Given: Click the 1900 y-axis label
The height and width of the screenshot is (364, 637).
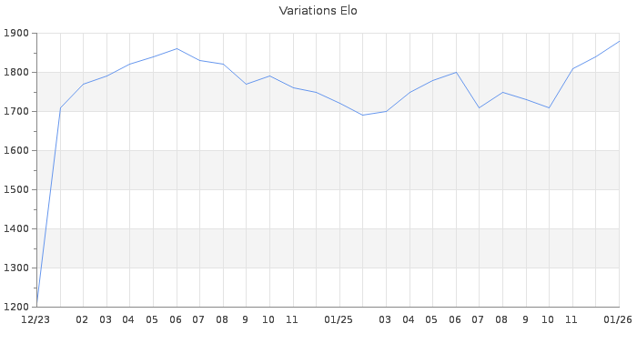Looking at the screenshot, I should coord(15,34).
